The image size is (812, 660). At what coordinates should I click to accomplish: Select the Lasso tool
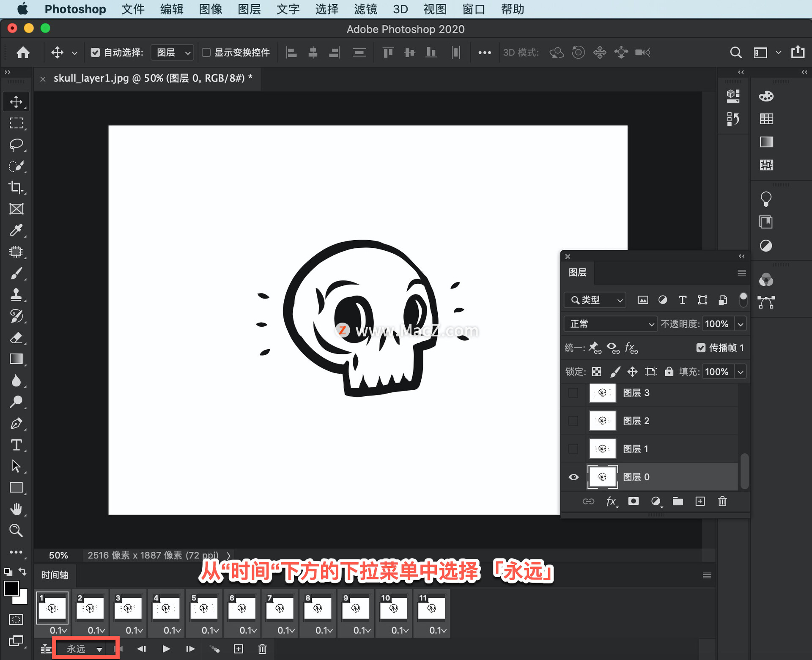(16, 145)
